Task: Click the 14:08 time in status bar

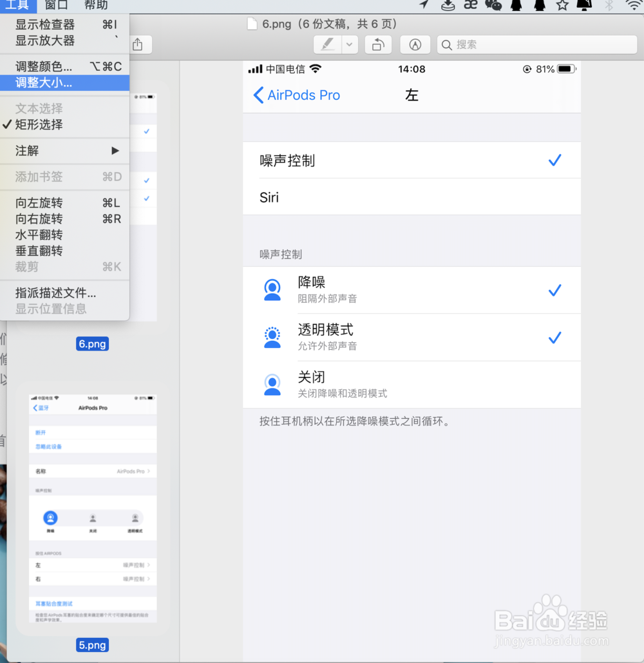Action: click(412, 69)
